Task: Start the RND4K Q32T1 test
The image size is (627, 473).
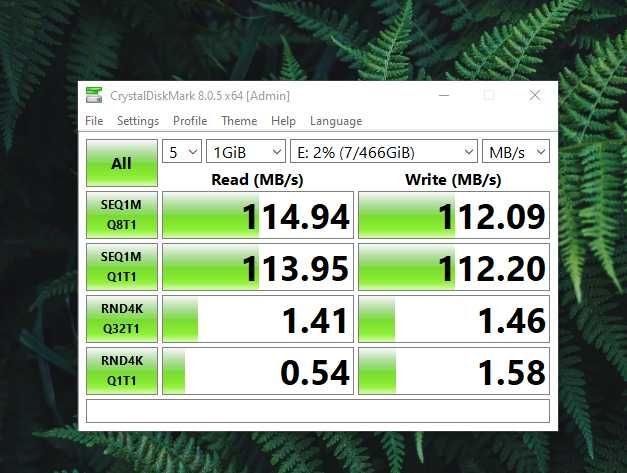Action: click(x=122, y=319)
